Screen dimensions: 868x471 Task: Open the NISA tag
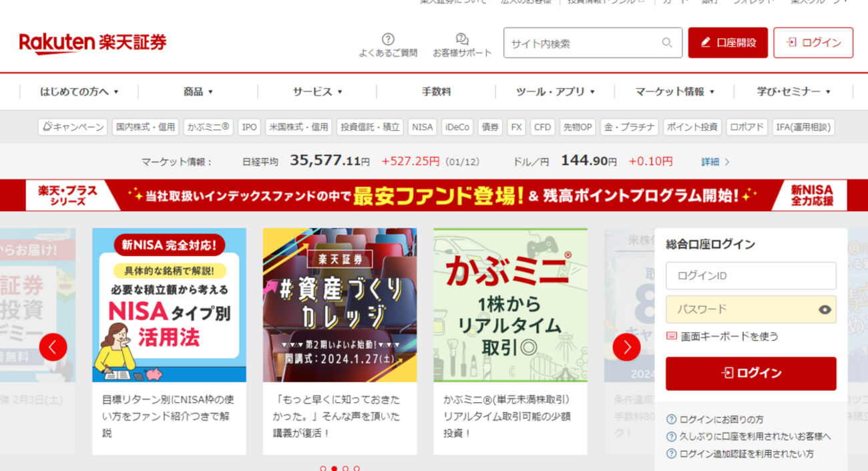tap(422, 127)
